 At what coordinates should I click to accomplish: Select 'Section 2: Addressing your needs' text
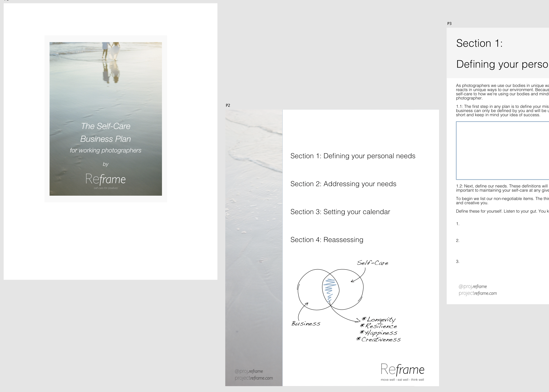[x=343, y=184]
